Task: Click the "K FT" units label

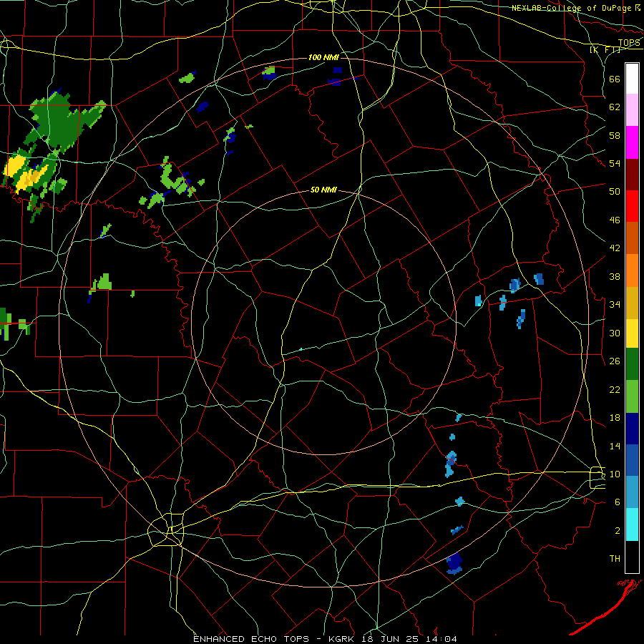Action: (x=605, y=50)
